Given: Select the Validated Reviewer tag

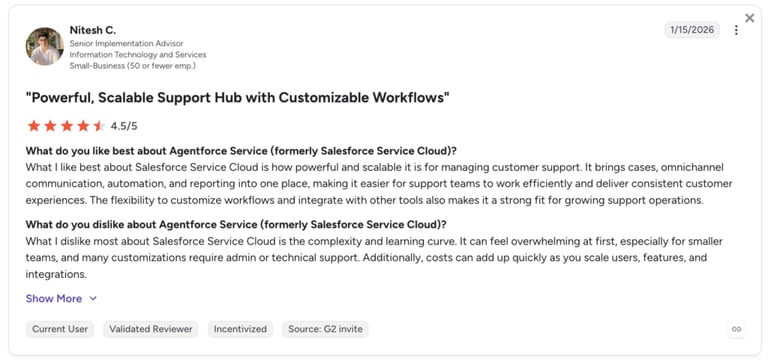Looking at the screenshot, I should pos(151,329).
